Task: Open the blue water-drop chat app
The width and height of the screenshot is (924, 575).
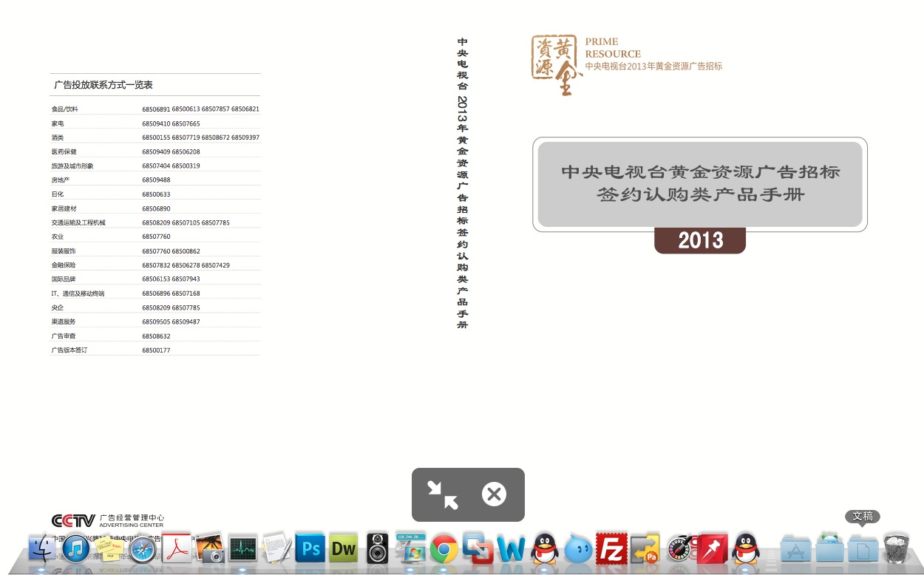Action: [578, 550]
